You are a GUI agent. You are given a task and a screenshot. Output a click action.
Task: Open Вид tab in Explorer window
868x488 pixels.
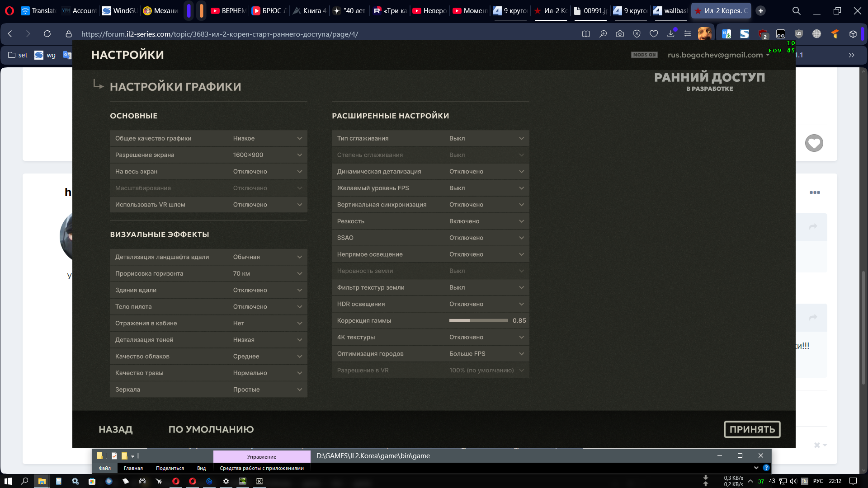point(202,468)
